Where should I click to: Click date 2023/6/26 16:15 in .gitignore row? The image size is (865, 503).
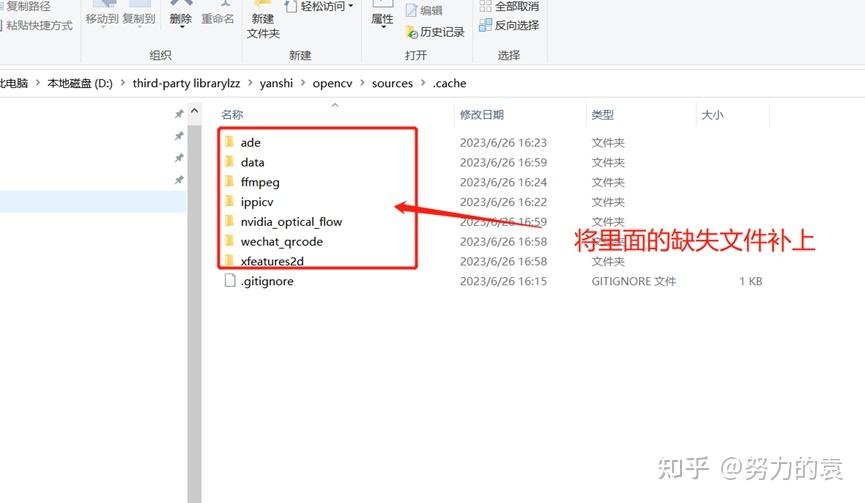(x=503, y=281)
